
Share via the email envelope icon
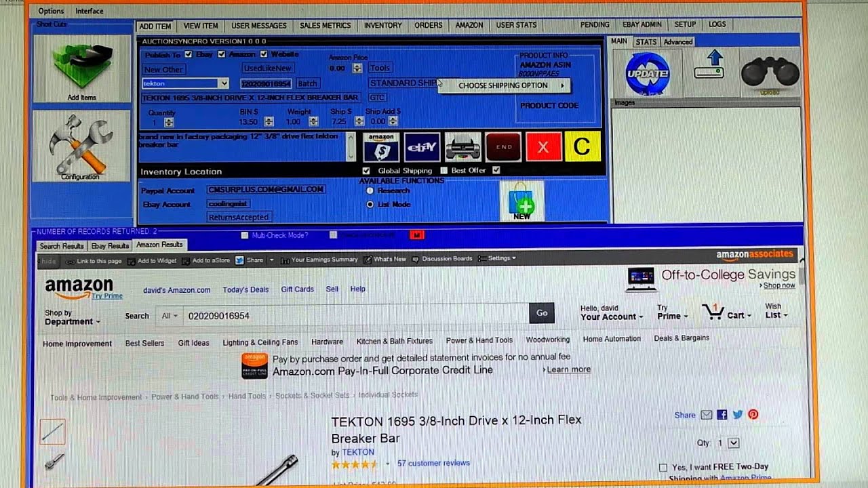tap(706, 415)
